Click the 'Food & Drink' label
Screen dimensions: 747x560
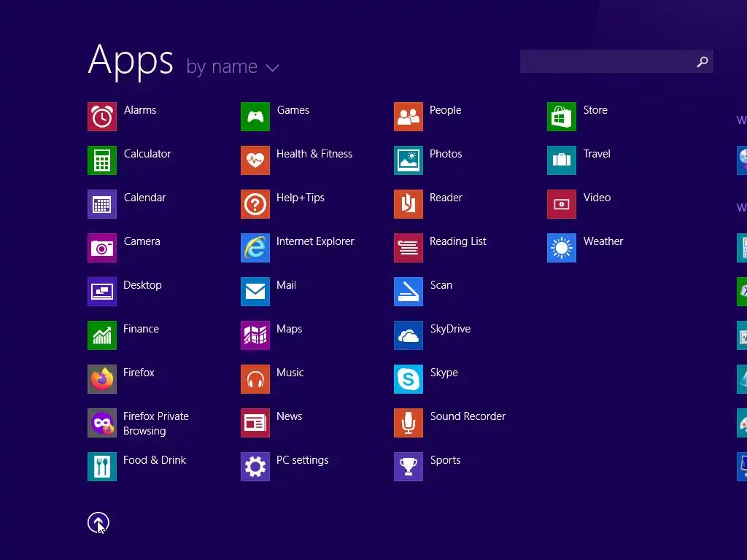[x=155, y=460]
